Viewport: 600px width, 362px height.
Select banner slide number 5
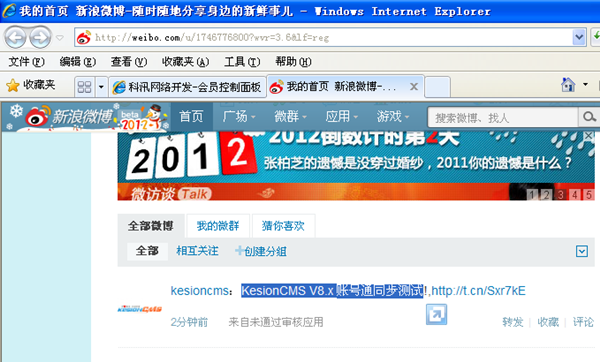589,195
